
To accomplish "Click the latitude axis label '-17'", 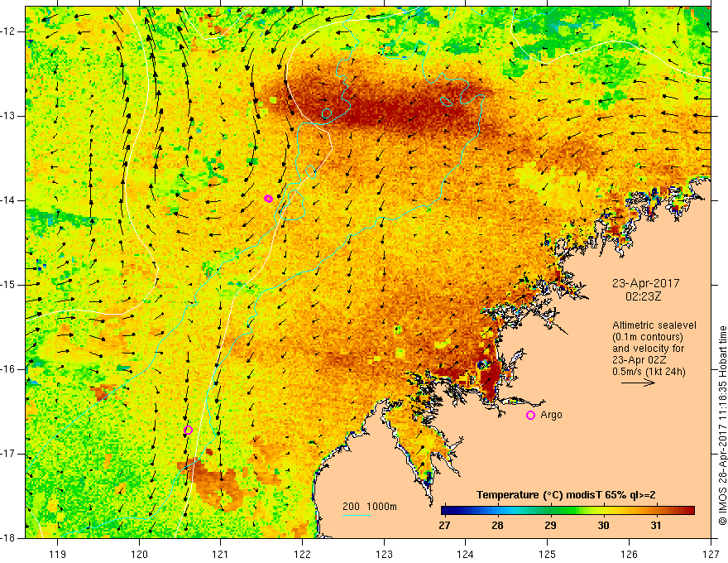I will (x=9, y=454).
